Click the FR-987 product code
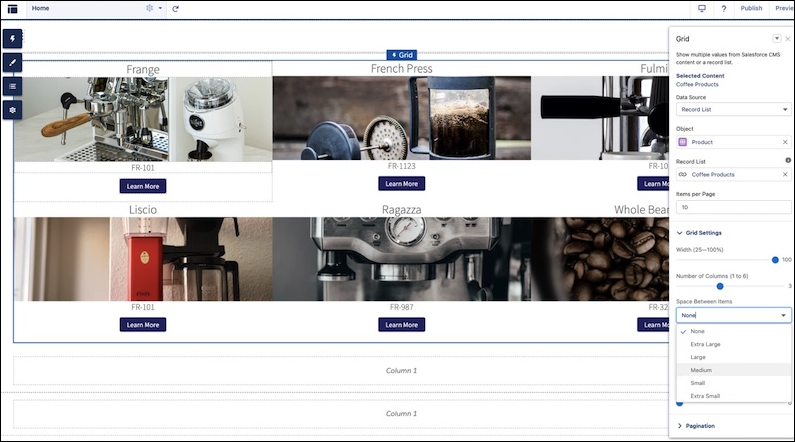This screenshot has height=442, width=795. 402,307
